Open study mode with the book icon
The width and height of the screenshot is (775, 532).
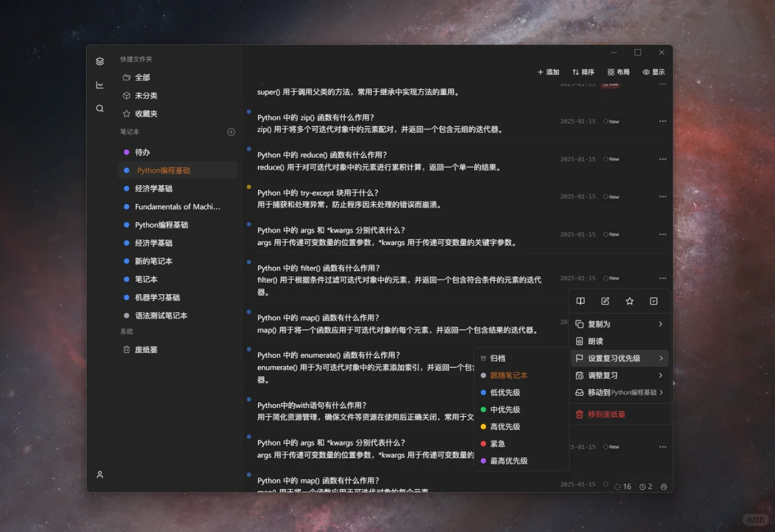point(581,301)
